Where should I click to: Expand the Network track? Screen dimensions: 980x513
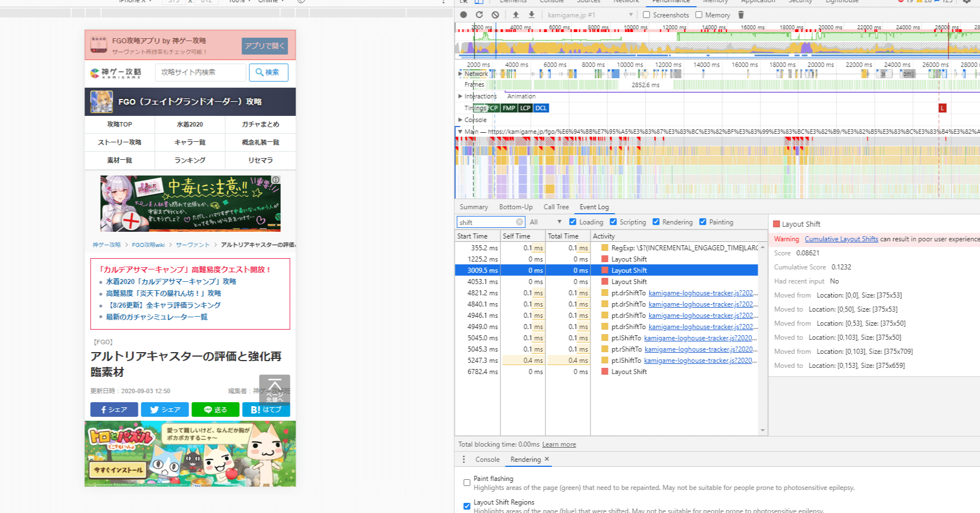[460, 73]
